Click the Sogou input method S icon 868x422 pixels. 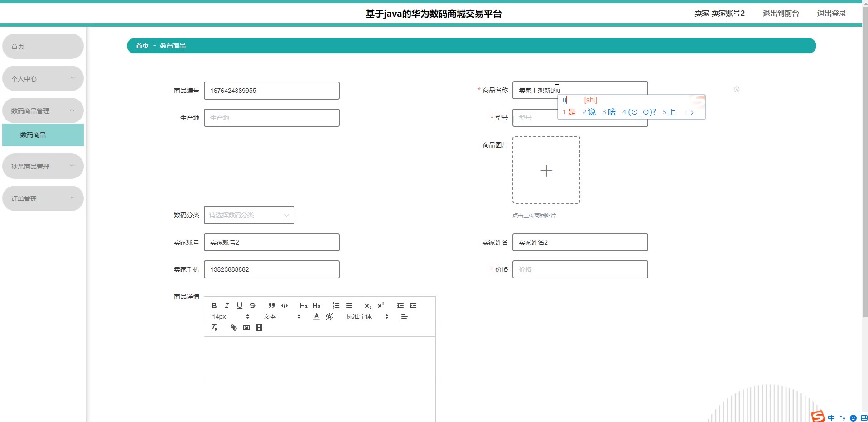[818, 417]
